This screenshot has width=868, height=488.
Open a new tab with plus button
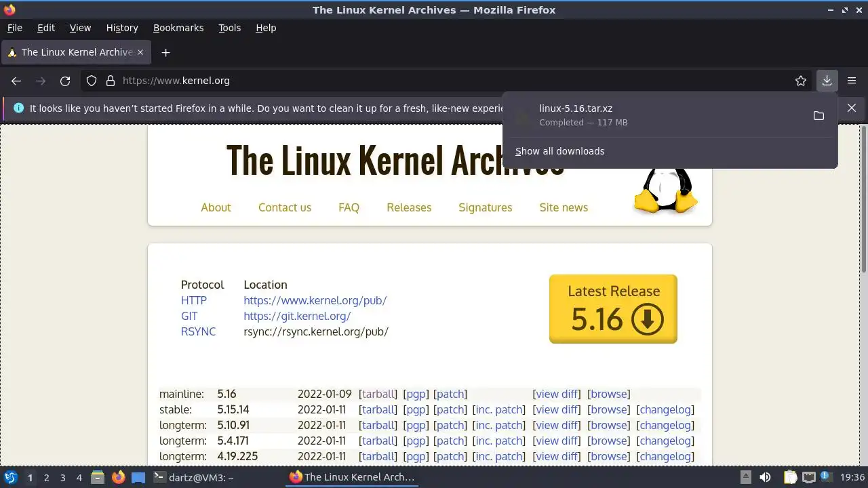[x=165, y=52]
